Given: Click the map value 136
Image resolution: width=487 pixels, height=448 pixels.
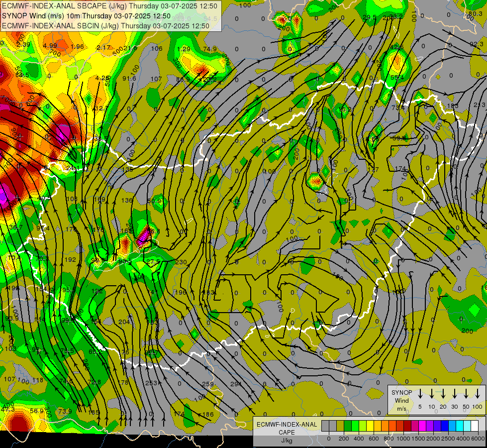Looking at the screenshot, I should [x=127, y=201].
